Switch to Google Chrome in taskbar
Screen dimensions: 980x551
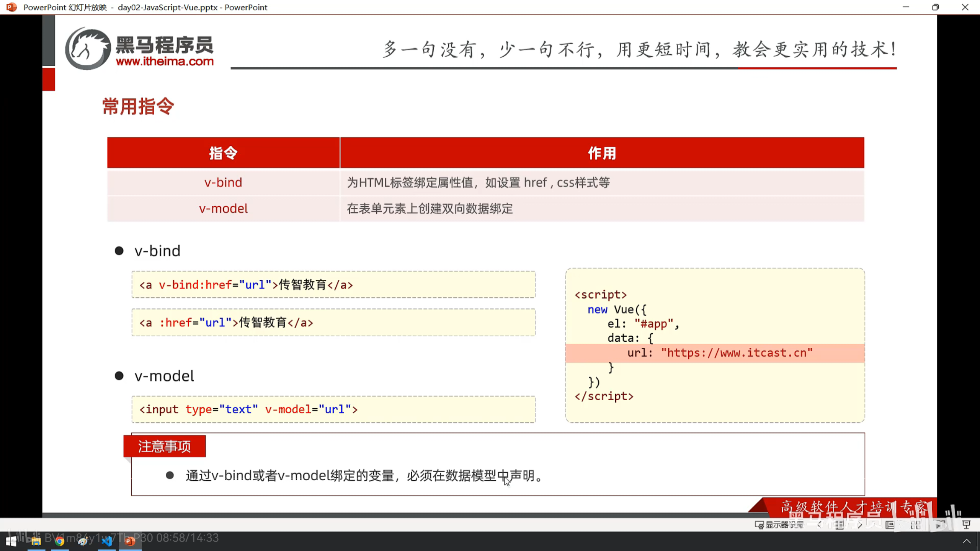[59, 541]
